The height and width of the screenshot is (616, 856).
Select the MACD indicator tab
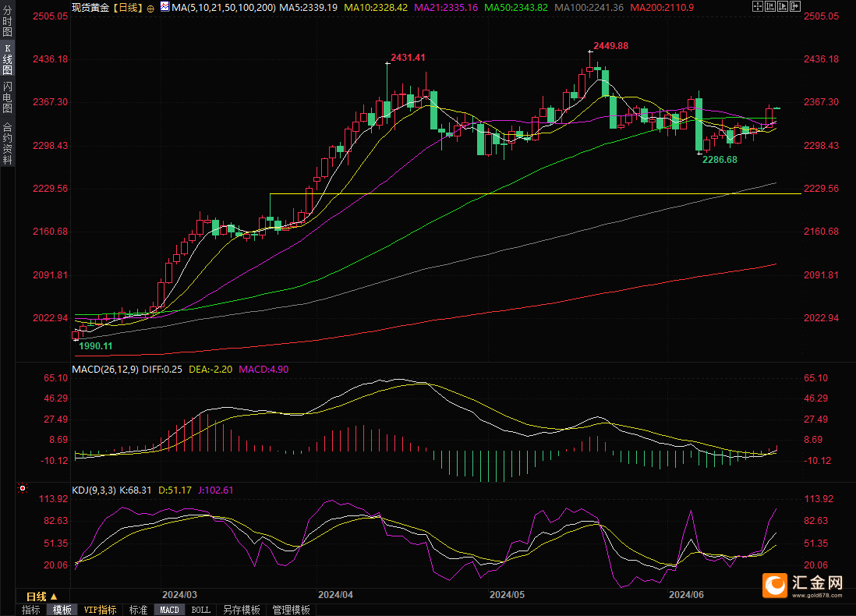[169, 610]
